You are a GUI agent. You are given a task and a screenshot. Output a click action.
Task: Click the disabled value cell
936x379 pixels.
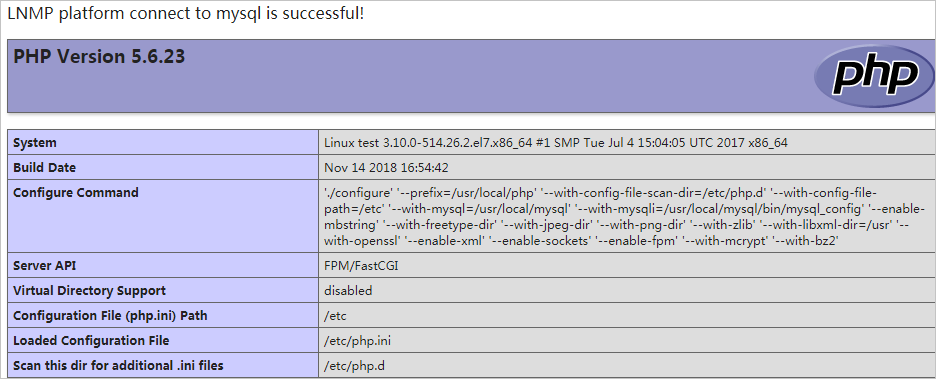click(627, 291)
